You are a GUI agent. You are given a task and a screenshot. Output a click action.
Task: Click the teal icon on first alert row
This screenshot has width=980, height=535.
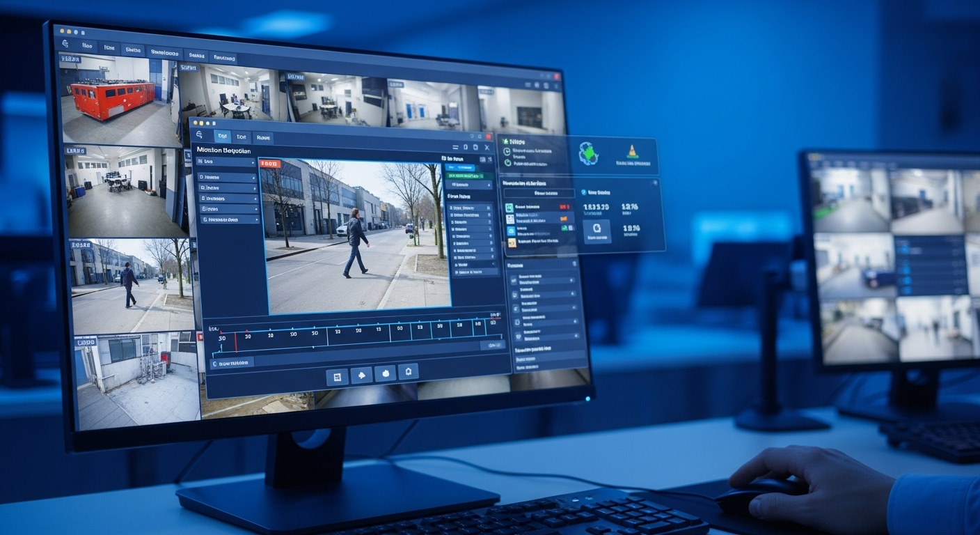(x=509, y=208)
